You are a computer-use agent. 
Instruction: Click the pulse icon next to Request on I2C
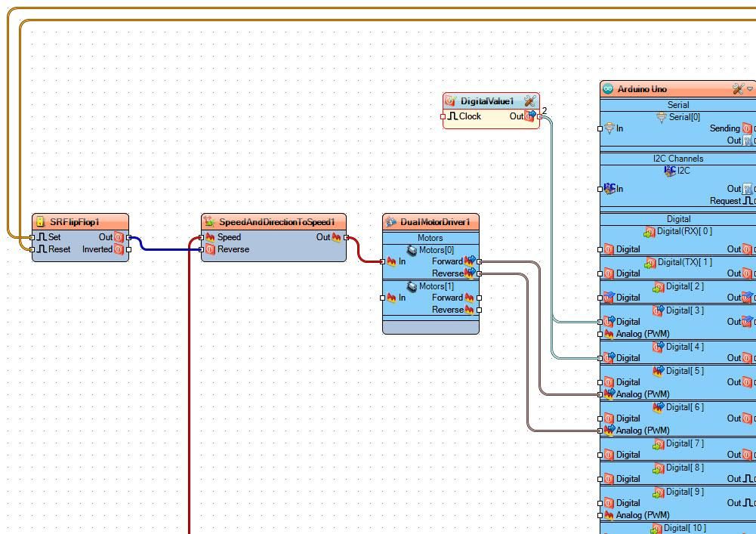pyautogui.click(x=746, y=201)
